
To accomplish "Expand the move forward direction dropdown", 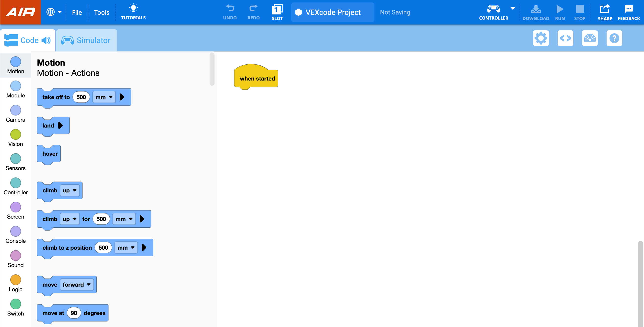I will pyautogui.click(x=77, y=284).
